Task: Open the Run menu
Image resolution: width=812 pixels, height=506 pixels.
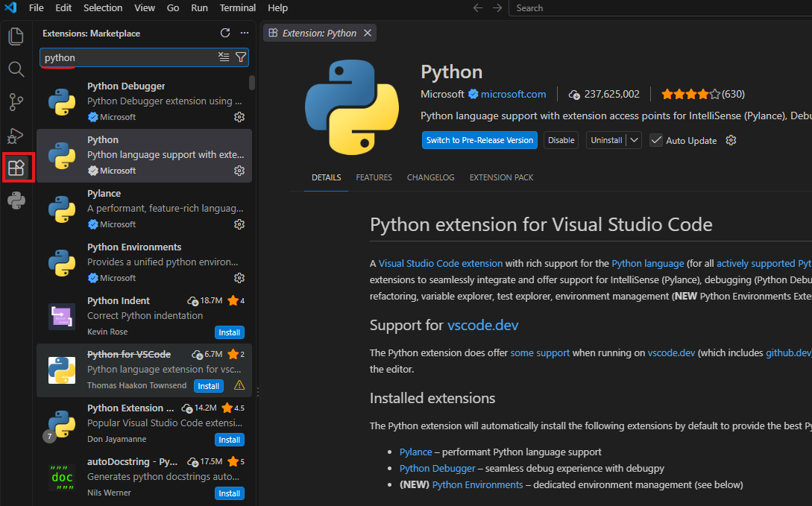Action: point(199,7)
